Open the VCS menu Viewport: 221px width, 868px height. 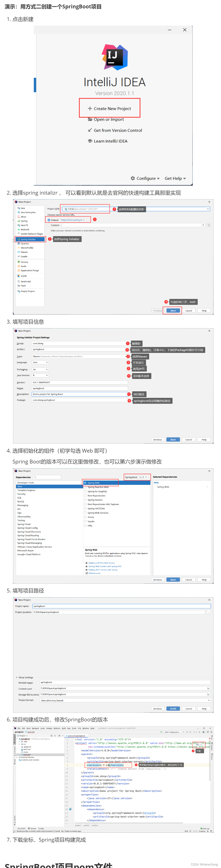click(x=80, y=729)
